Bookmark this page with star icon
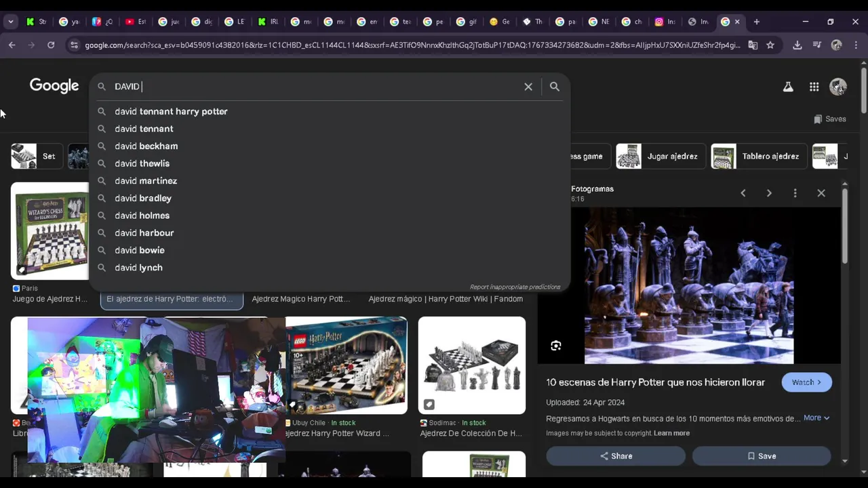 pyautogui.click(x=770, y=45)
